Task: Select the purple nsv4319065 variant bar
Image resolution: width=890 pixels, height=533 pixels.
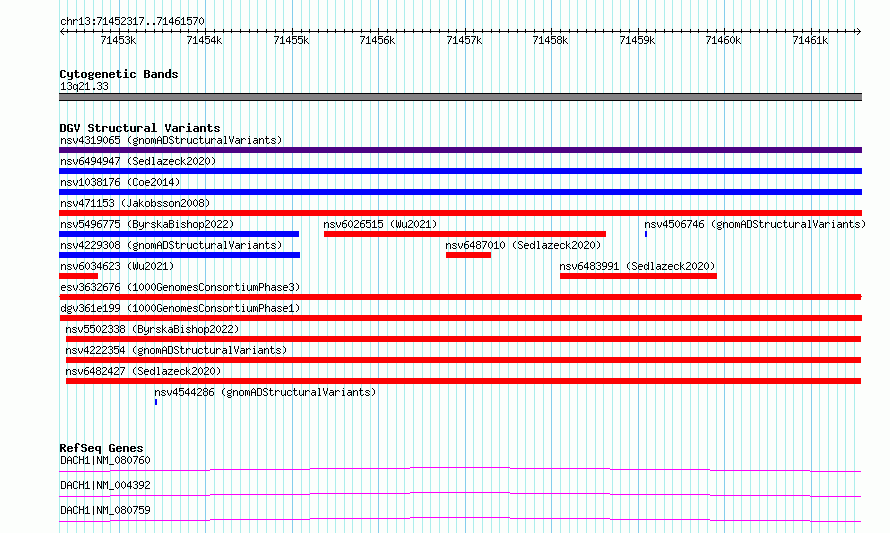Action: (460, 150)
